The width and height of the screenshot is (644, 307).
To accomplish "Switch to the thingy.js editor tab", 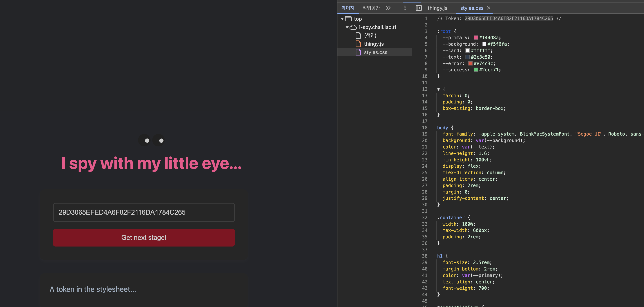I will [x=437, y=8].
